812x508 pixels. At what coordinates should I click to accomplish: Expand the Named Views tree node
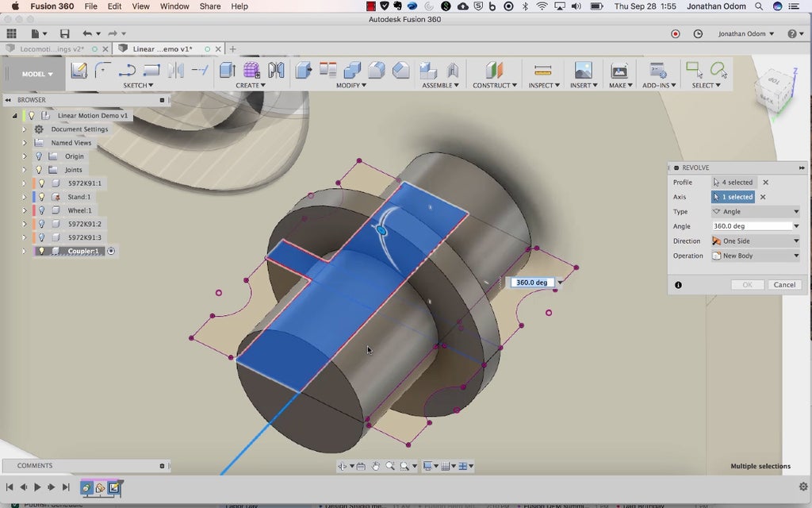point(24,143)
